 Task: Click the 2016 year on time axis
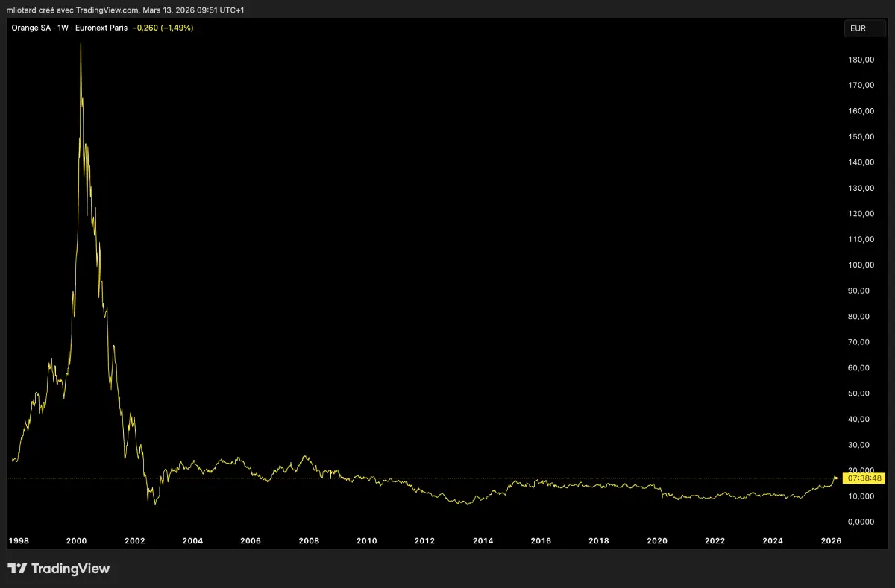[541, 541]
